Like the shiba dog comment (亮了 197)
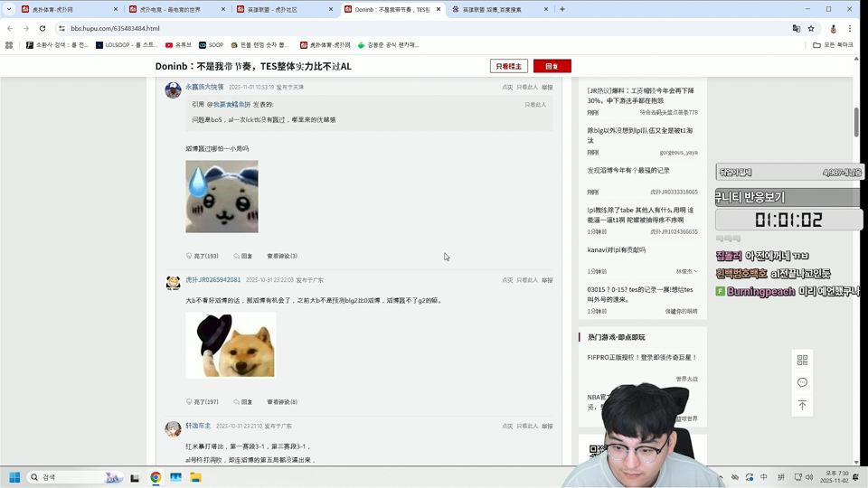Image resolution: width=868 pixels, height=488 pixels. click(x=203, y=402)
